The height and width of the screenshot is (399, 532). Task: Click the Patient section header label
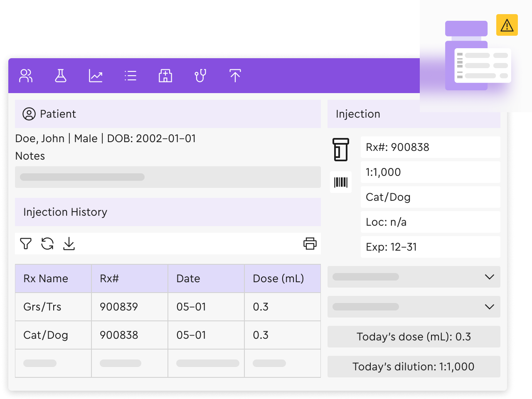click(58, 114)
